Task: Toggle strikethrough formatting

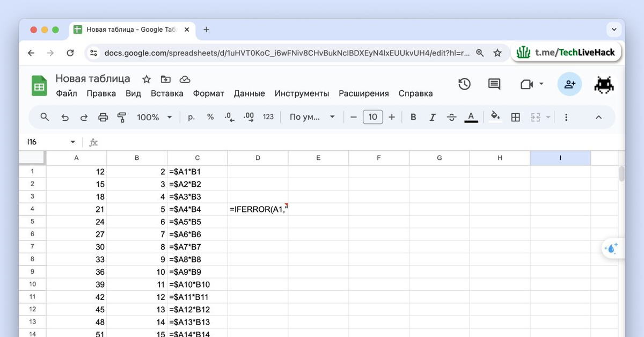Action: [x=451, y=117]
